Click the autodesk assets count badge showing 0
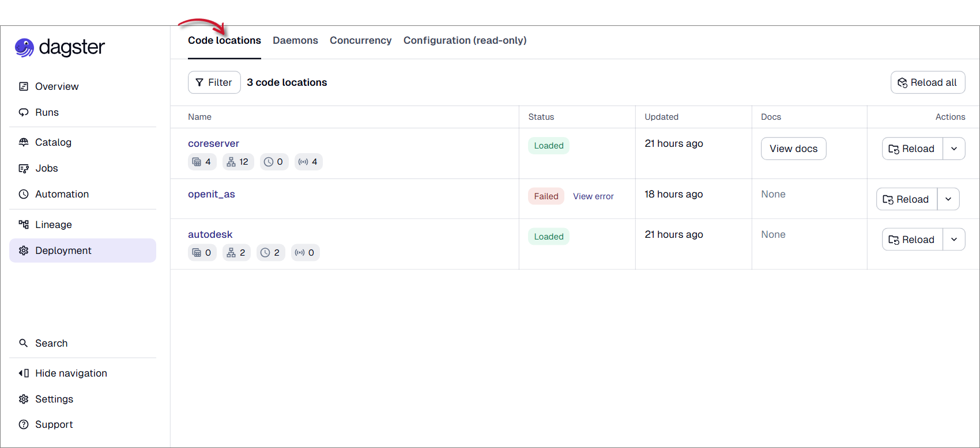 [202, 253]
